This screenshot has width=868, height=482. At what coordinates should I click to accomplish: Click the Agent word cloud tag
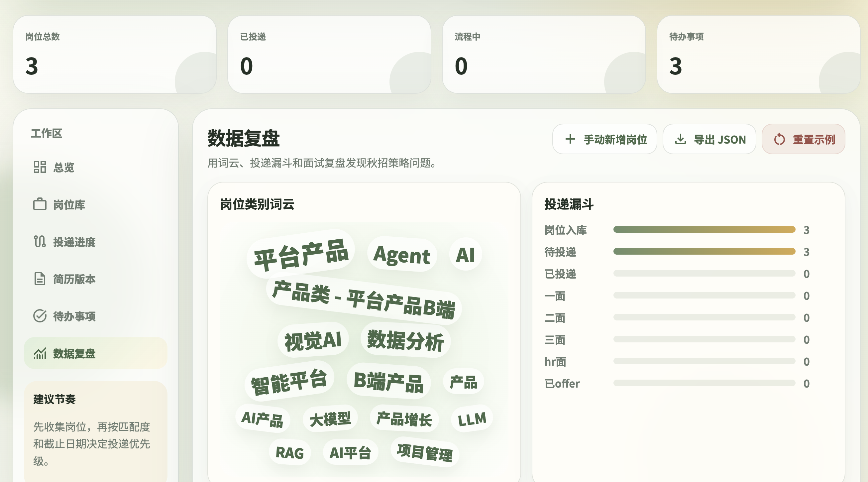click(x=402, y=255)
